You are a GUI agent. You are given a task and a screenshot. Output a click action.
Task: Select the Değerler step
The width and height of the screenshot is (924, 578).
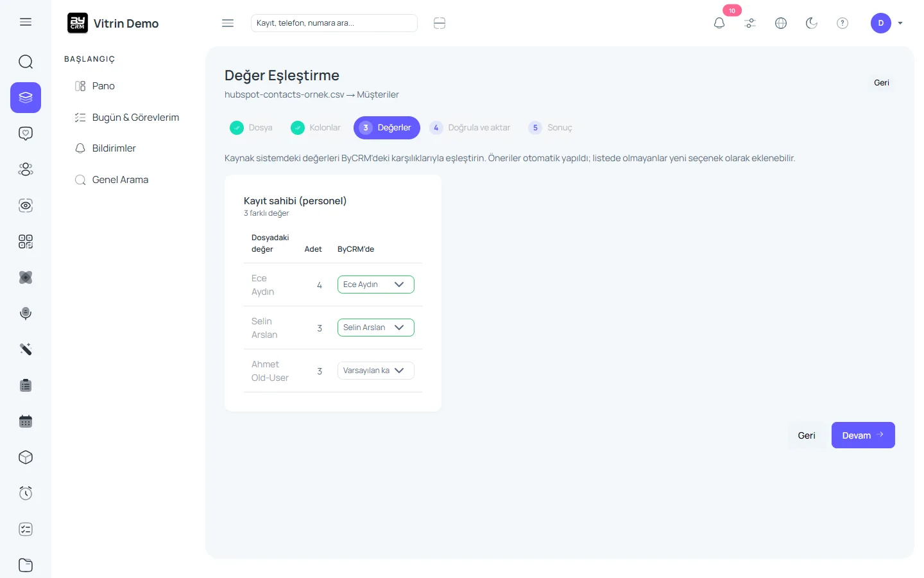(x=387, y=128)
